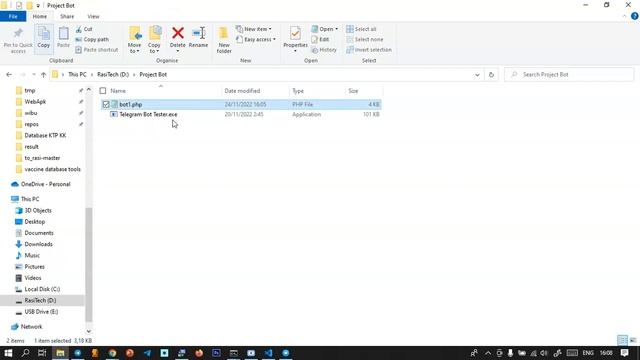Expand the Open button dropdown arrow
This screenshot has width=640, height=360.
(x=336, y=29)
